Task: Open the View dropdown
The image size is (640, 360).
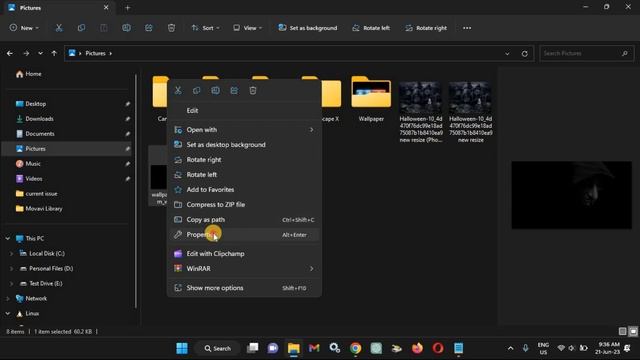Action: click(248, 28)
